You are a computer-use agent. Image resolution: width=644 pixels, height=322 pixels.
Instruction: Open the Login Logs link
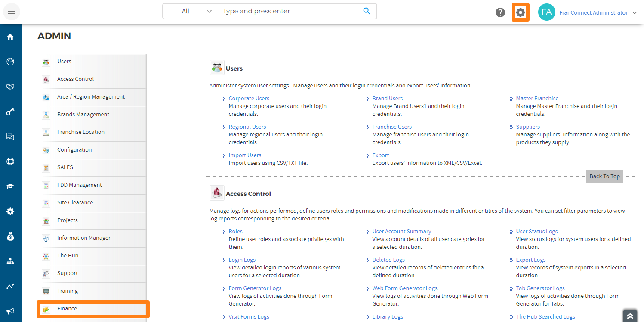242,260
